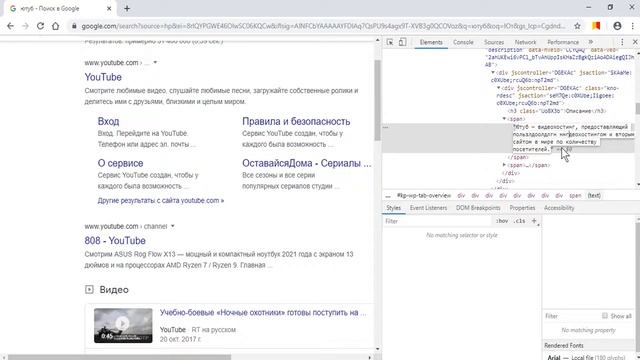Viewport: 640px width, 360px height.
Task: Switch to the Network tab
Action: click(x=525, y=42)
